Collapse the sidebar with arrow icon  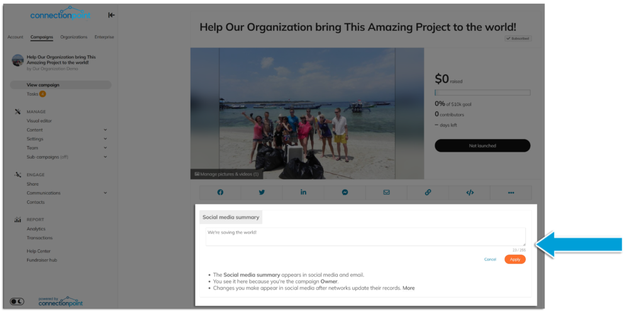(111, 15)
